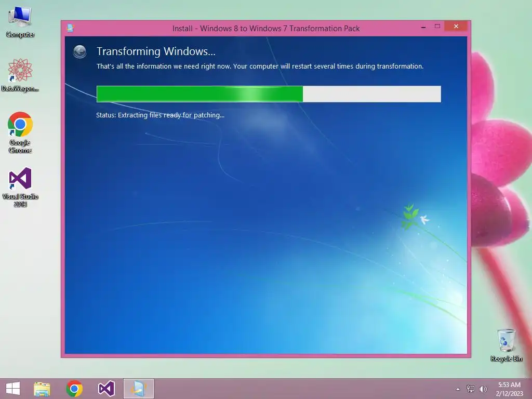Open volume control tray icon
This screenshot has height=399, width=532.
(483, 389)
